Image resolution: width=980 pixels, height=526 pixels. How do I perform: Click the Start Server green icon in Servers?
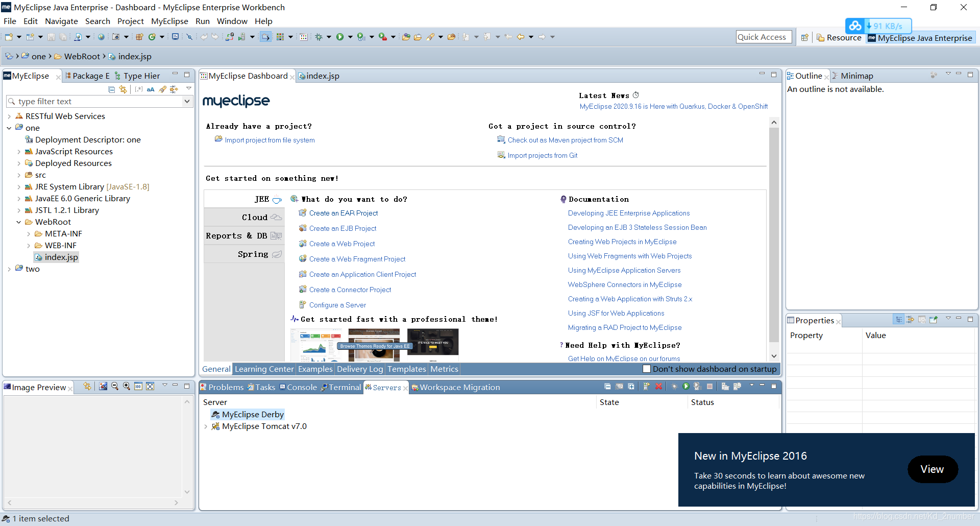686,387
